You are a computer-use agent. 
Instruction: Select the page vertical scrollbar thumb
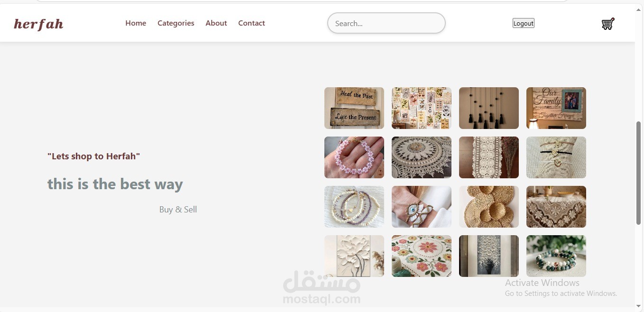(x=638, y=173)
